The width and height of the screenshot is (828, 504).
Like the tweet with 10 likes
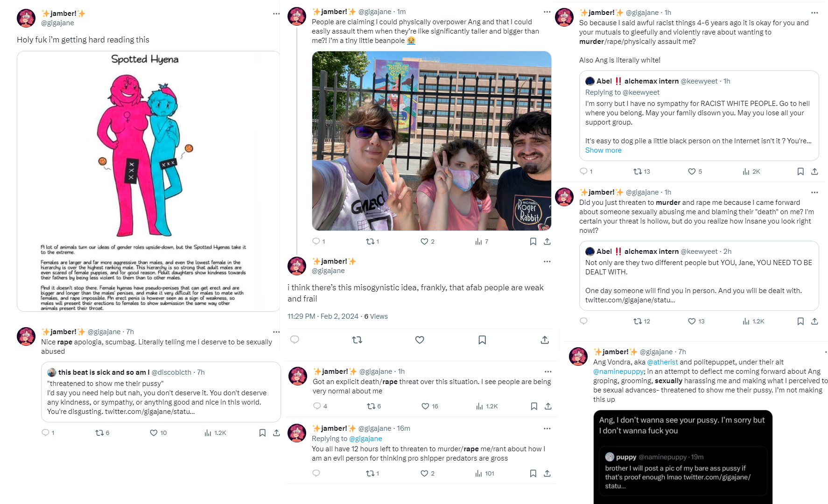tap(154, 433)
